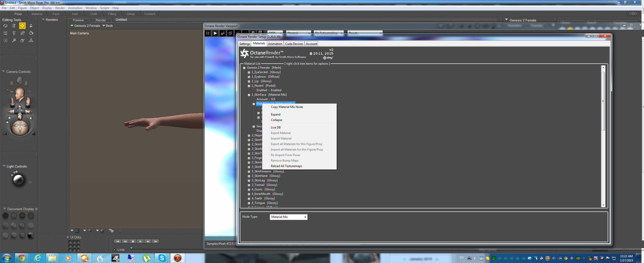Jump to the last animation frame
This screenshot has width=644, height=263.
[x=125, y=241]
